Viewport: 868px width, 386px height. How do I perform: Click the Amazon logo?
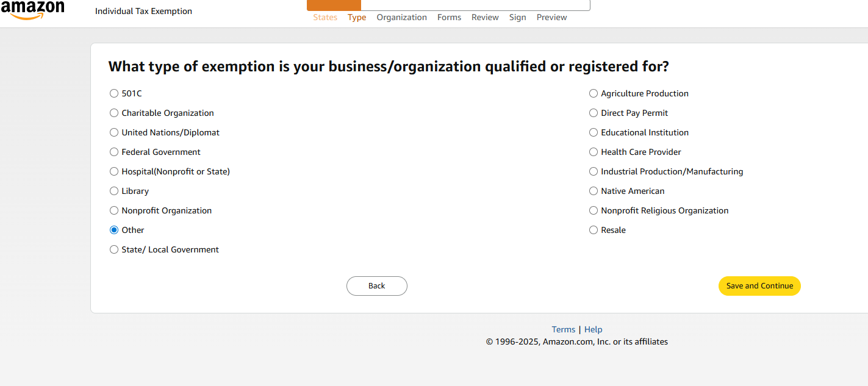(x=35, y=9)
